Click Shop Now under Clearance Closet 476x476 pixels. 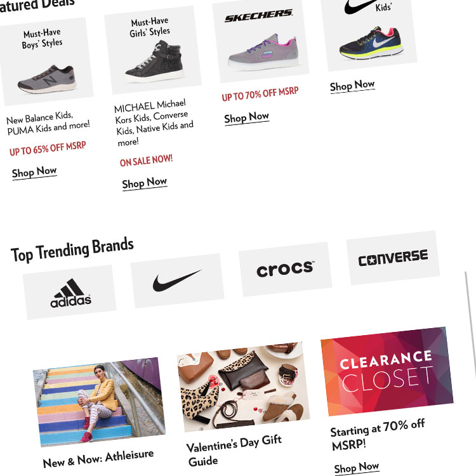[x=357, y=468]
